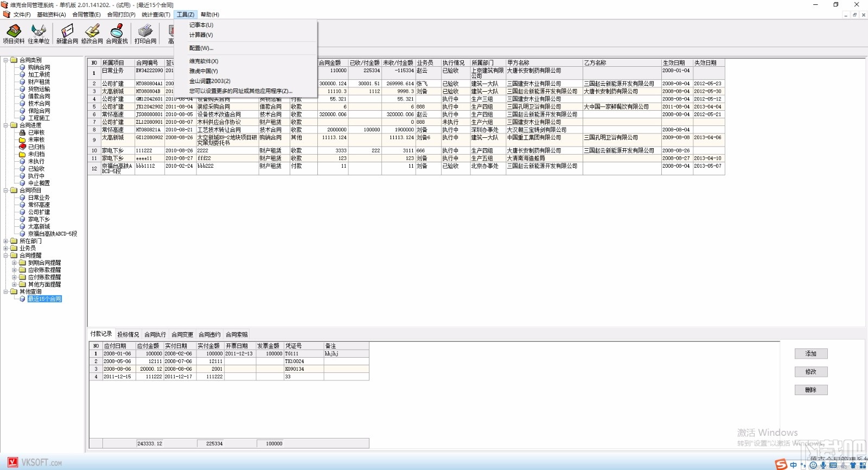Select 技术合同 tree node
The image size is (868, 470).
39,104
